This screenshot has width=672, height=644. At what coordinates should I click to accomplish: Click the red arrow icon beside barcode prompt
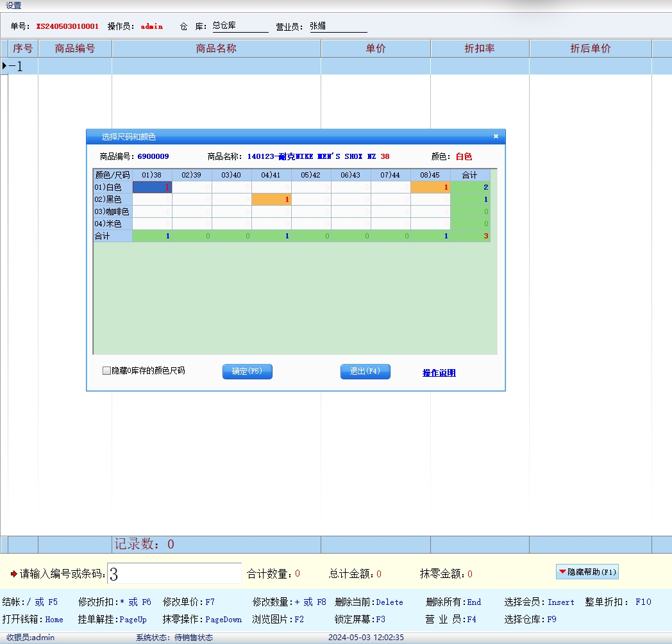coord(14,574)
